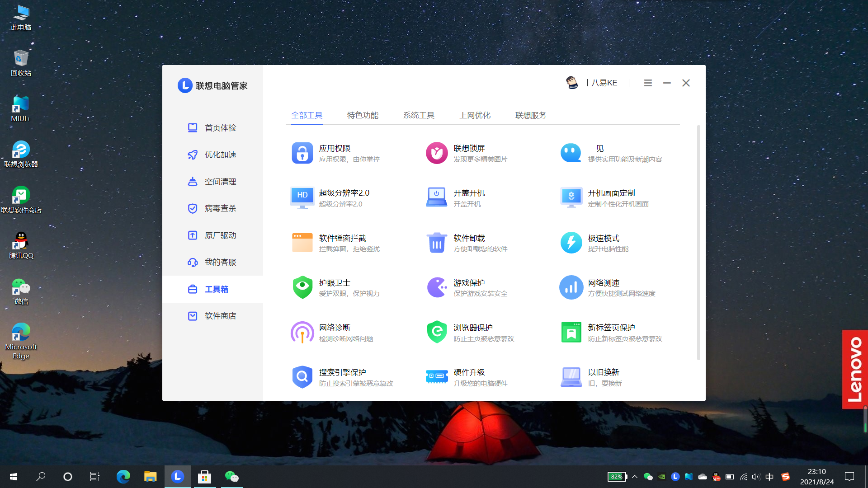This screenshot has height=488, width=868.
Task: Open the 网络测速 bar chart icon
Action: tap(571, 287)
